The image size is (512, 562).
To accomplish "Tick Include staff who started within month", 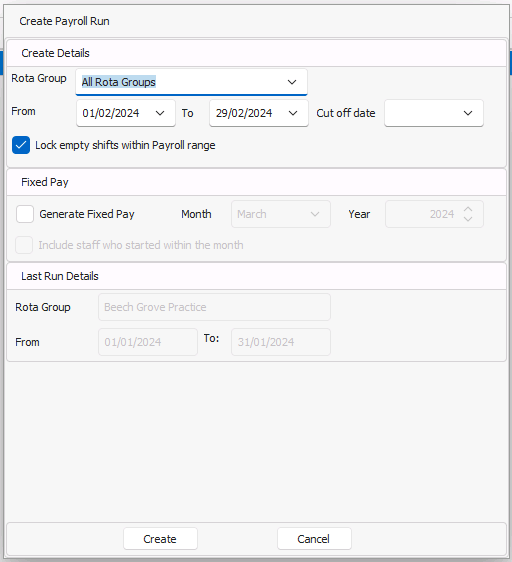I will point(24,245).
